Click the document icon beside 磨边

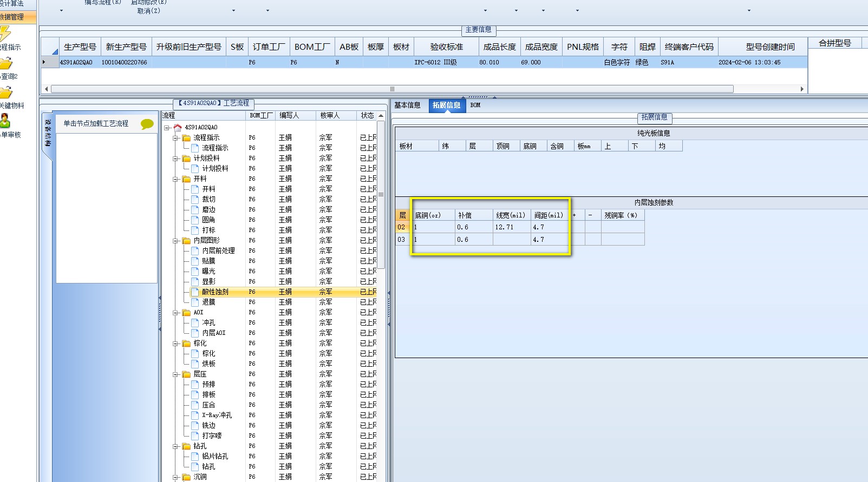195,210
